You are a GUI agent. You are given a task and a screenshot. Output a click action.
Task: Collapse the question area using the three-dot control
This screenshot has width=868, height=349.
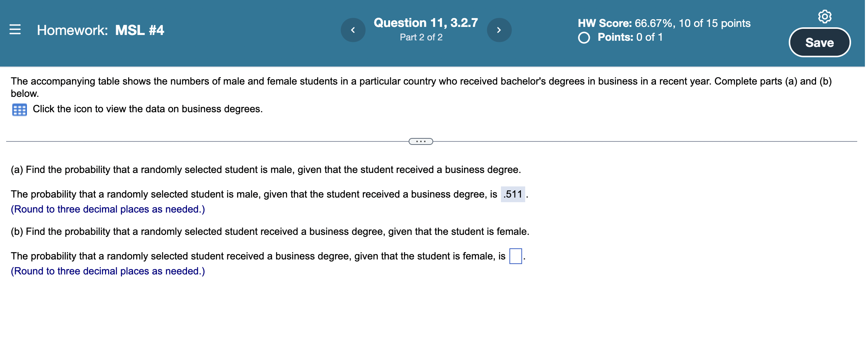421,141
